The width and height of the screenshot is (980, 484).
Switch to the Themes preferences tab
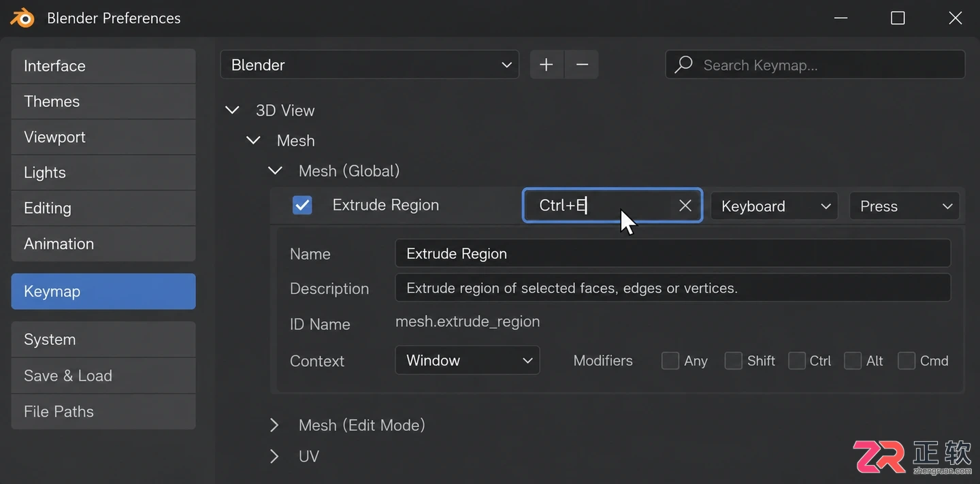(103, 101)
